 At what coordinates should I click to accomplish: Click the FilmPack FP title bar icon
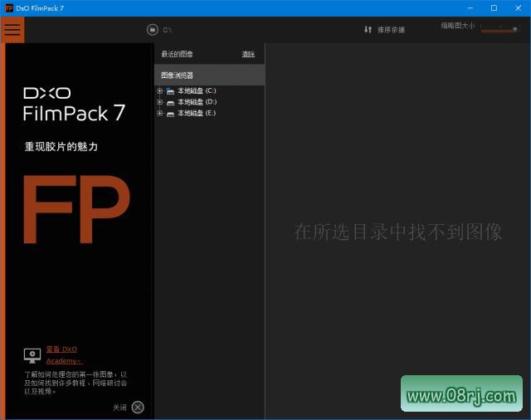pos(9,8)
